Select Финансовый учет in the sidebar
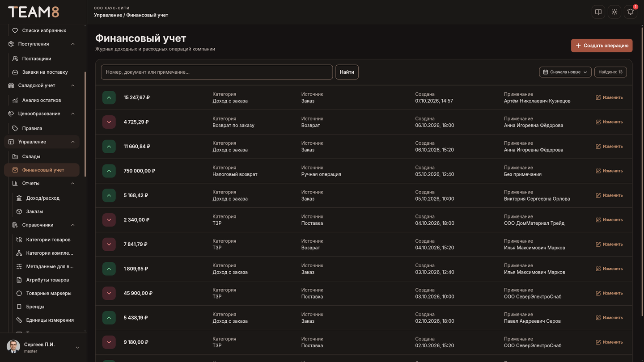 click(x=42, y=170)
